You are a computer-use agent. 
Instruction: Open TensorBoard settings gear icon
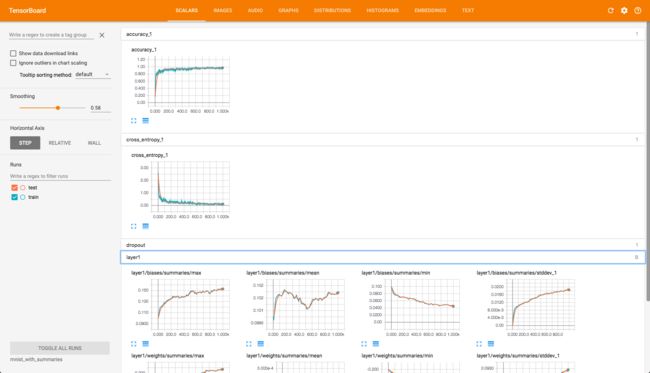coord(624,11)
